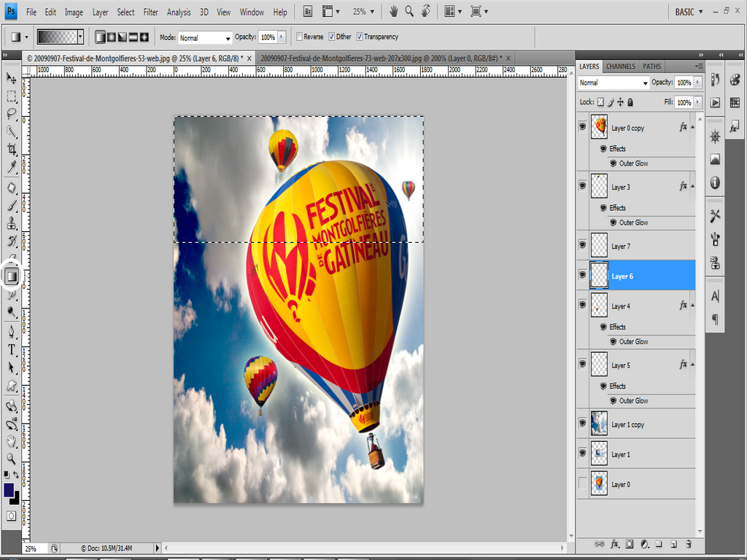The height and width of the screenshot is (560, 747).
Task: Hide Layer 6 visibility
Action: [582, 275]
